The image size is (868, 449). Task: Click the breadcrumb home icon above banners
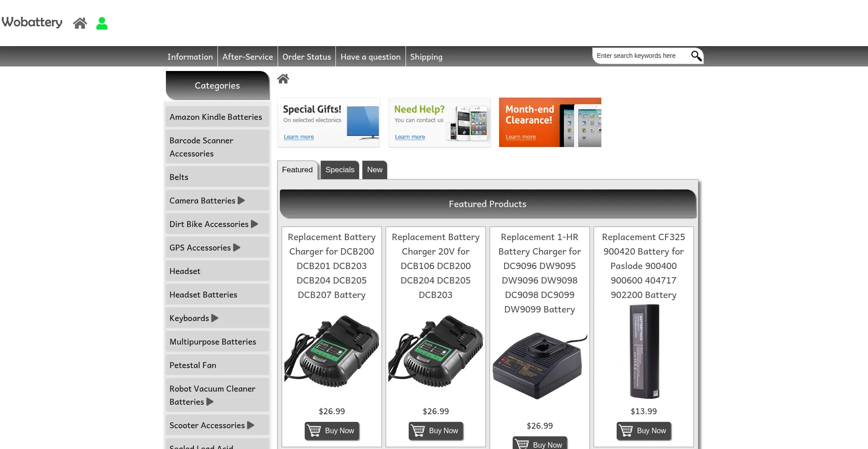pos(283,79)
